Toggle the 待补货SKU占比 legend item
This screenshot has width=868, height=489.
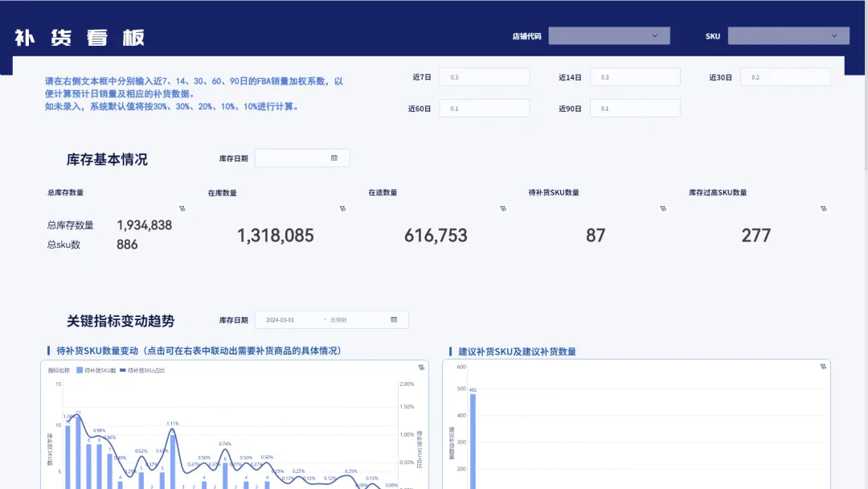tap(142, 371)
